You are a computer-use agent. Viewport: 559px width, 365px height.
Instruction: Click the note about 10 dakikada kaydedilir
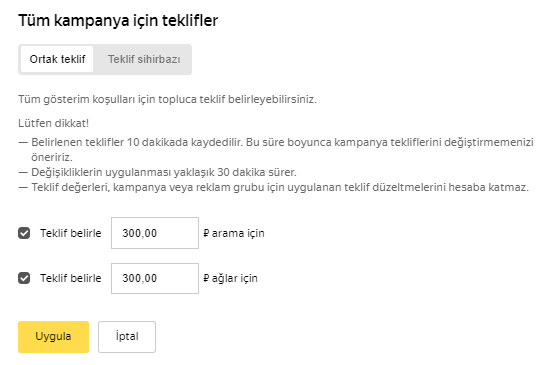point(276,149)
